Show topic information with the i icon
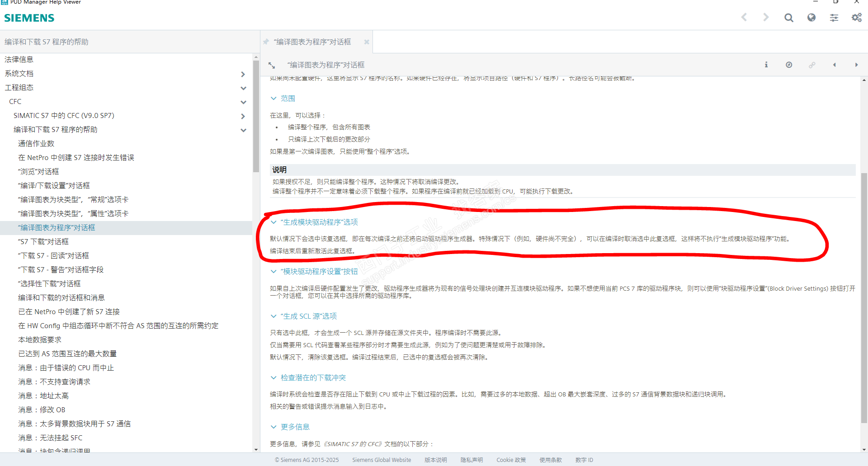This screenshot has height=466, width=868. click(766, 65)
